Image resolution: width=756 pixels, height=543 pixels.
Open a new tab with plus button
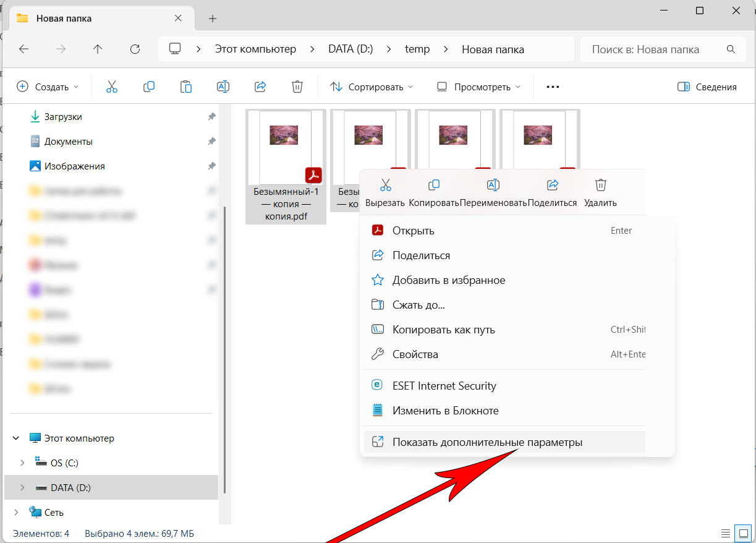(x=213, y=19)
